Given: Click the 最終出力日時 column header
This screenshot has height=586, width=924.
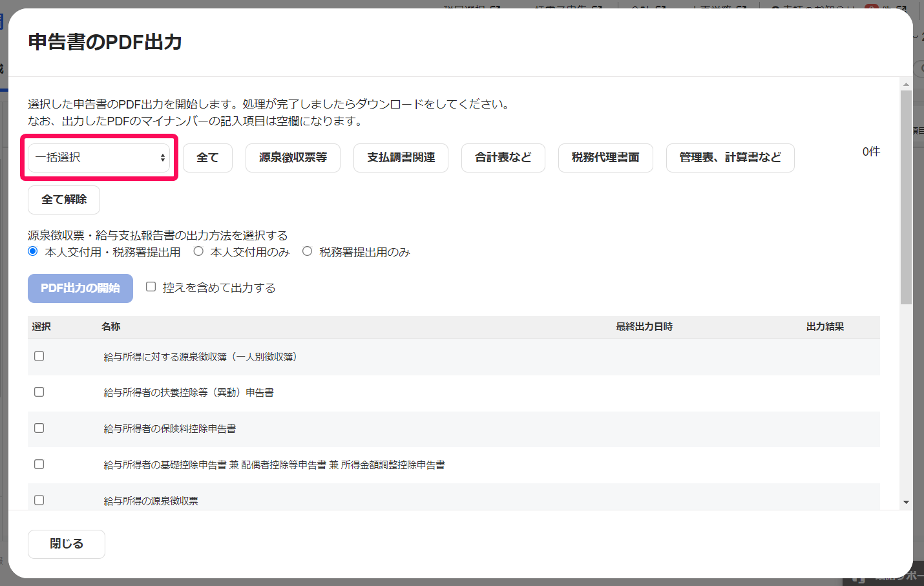Looking at the screenshot, I should pos(644,327).
